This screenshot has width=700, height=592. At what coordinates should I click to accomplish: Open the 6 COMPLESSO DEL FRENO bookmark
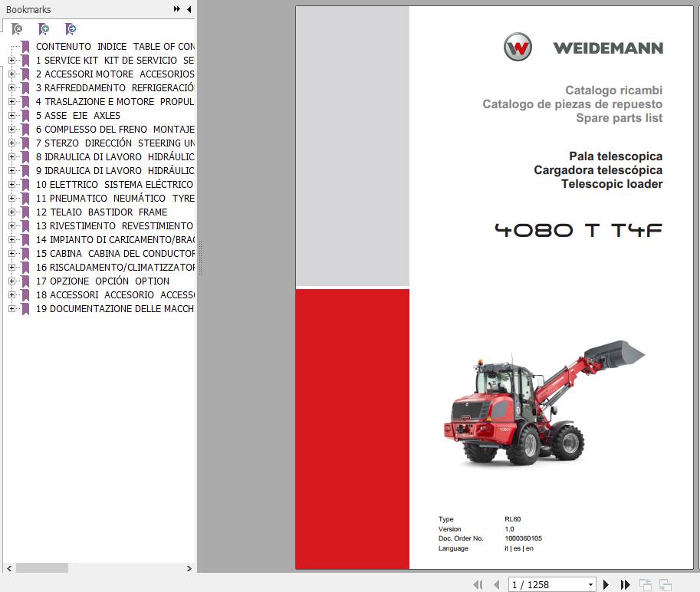pyautogui.click(x=115, y=130)
